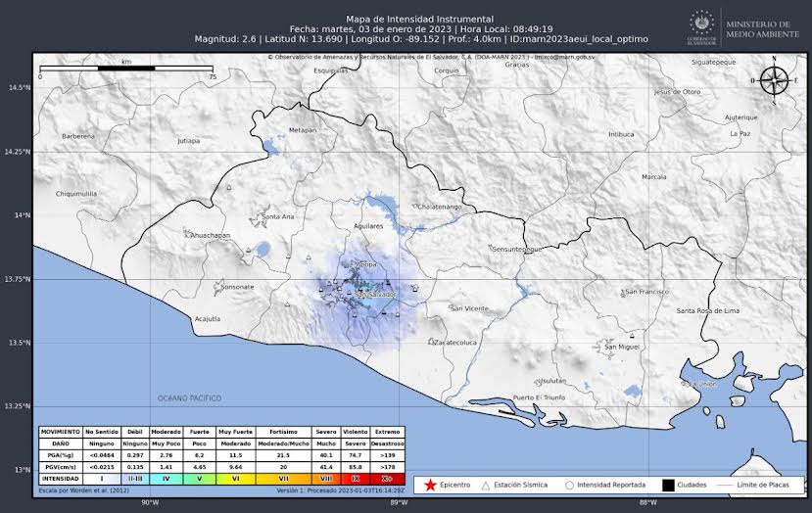The height and width of the screenshot is (513, 812).
Task: Click the black square Ciudades legend icon
Action: pos(669,485)
